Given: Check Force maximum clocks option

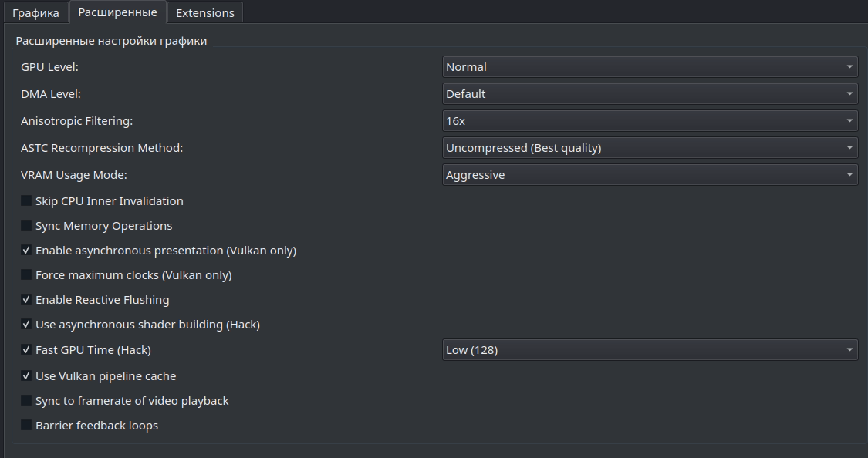Looking at the screenshot, I should point(27,275).
